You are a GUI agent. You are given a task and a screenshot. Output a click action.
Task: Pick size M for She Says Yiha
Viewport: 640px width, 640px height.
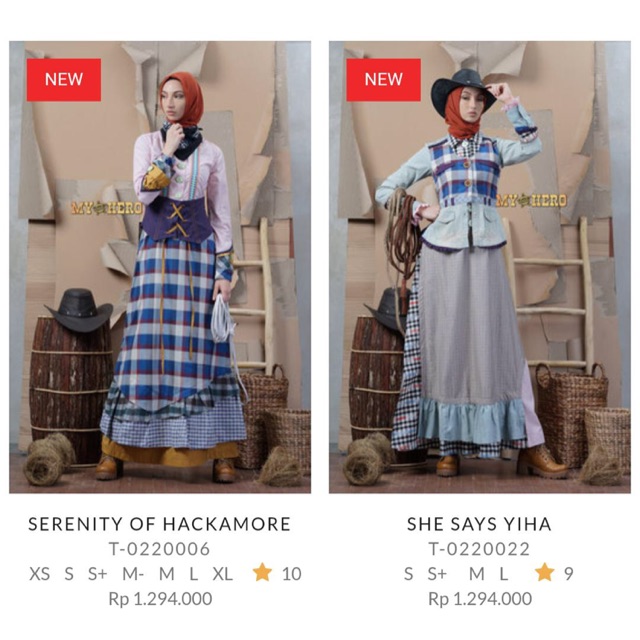[x=476, y=574]
